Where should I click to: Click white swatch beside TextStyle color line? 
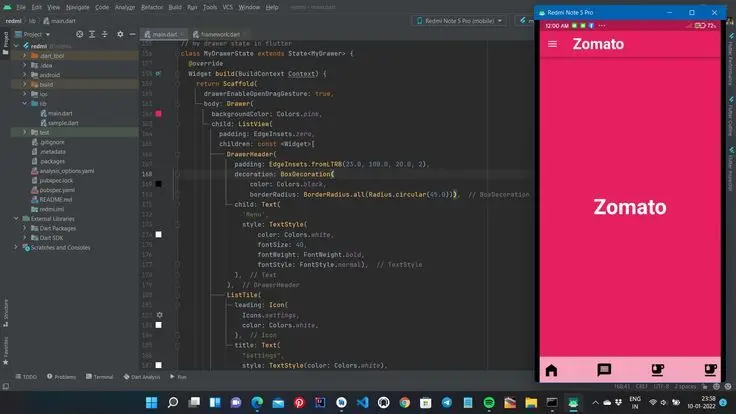point(159,235)
